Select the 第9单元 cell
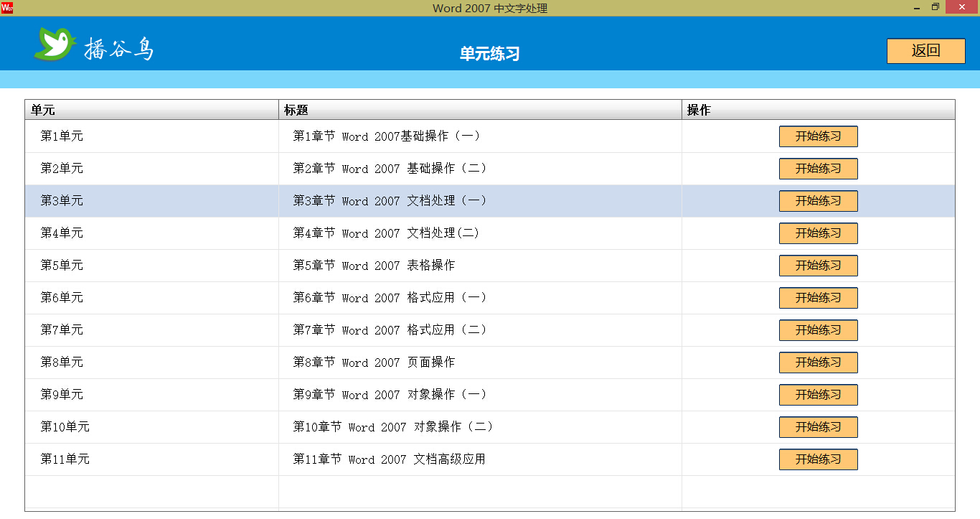The height and width of the screenshot is (519, 980). pyautogui.click(x=151, y=395)
